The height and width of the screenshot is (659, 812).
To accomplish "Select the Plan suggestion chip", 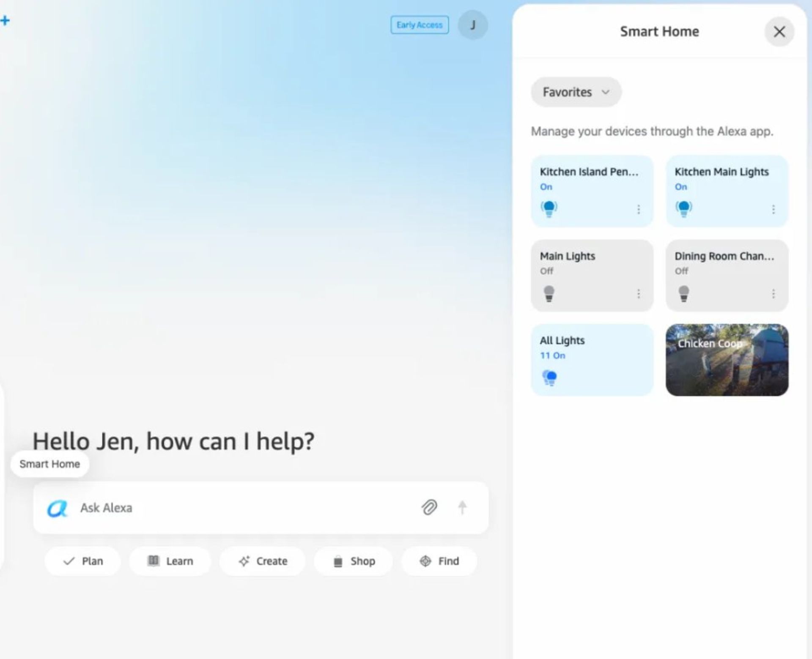I will point(83,561).
